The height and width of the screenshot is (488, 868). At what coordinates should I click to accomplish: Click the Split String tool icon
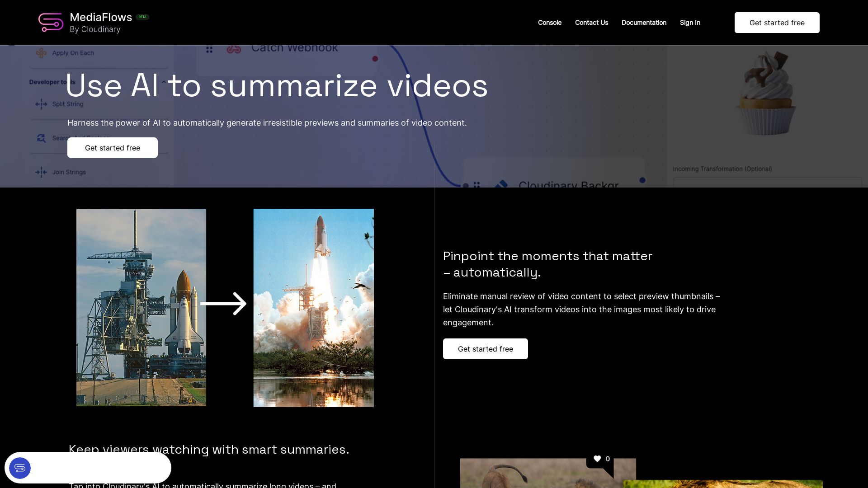[41, 103]
